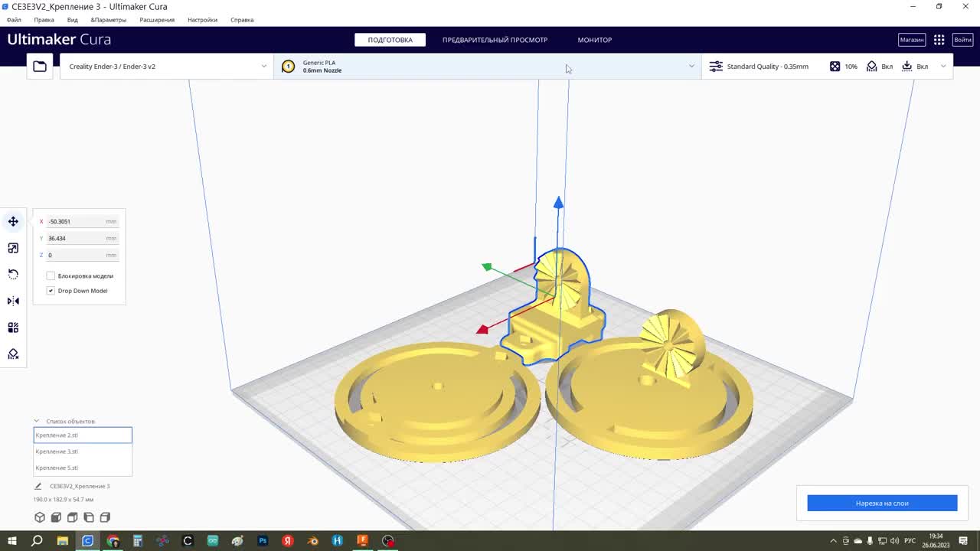
Task: Enable the Блокировка модели checkbox
Action: pyautogui.click(x=51, y=275)
